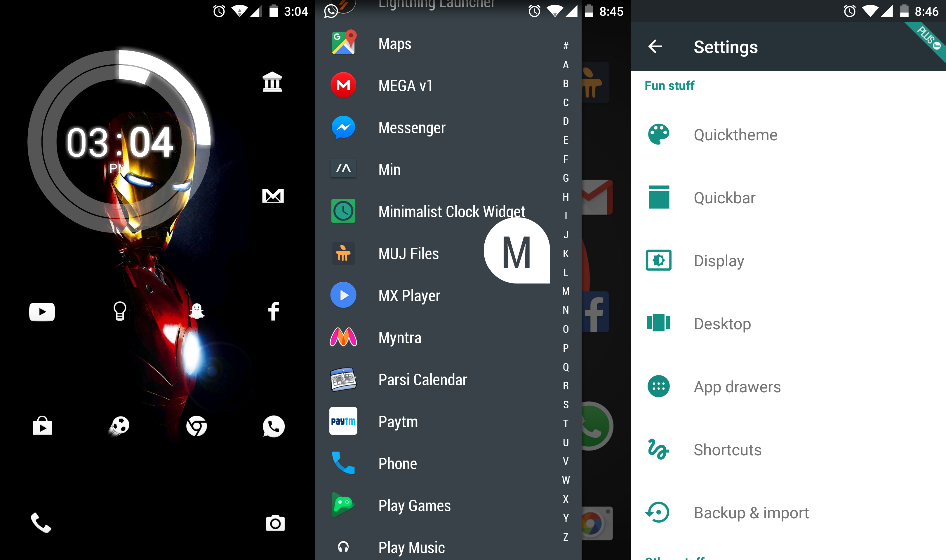Viewport: 946px width, 560px height.
Task: Scroll alphabetical sidebar to letter Z
Action: click(566, 537)
